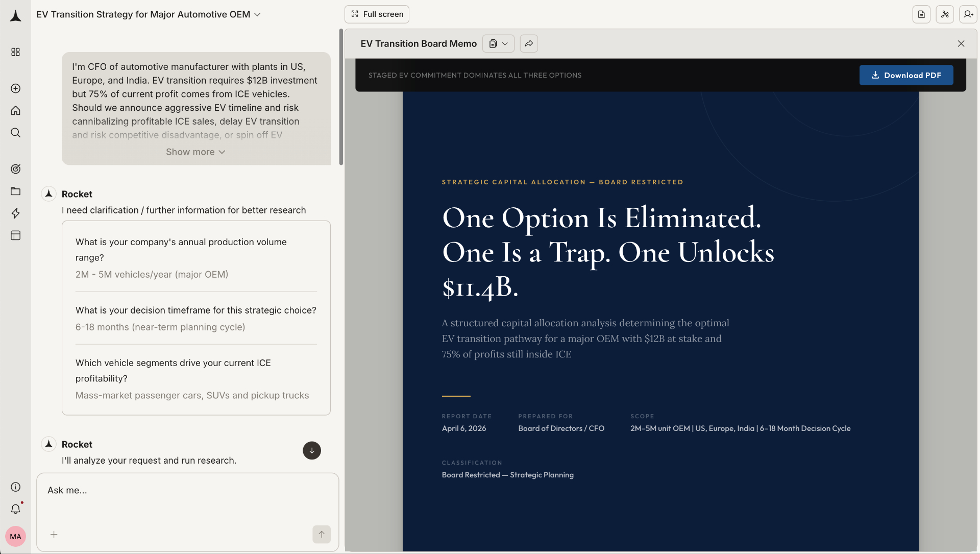
Task: Start a new chat with the plus icon
Action: [x=15, y=88]
